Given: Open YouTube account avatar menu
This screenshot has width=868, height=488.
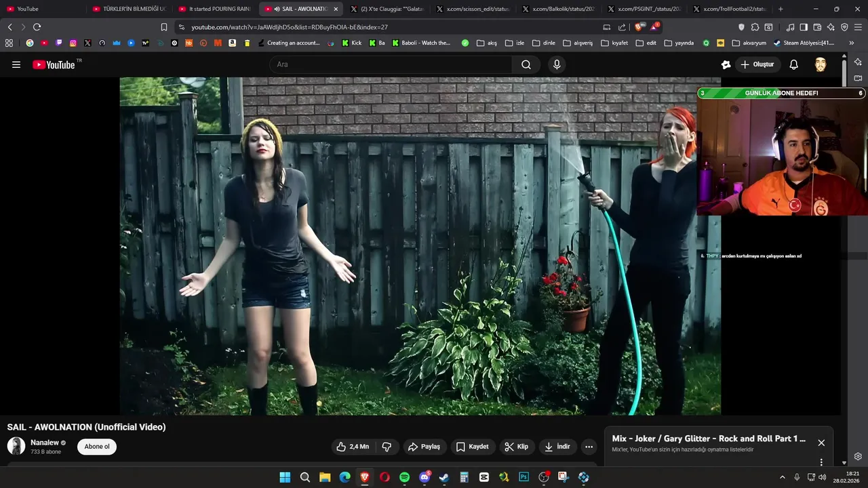Looking at the screenshot, I should coord(821,64).
